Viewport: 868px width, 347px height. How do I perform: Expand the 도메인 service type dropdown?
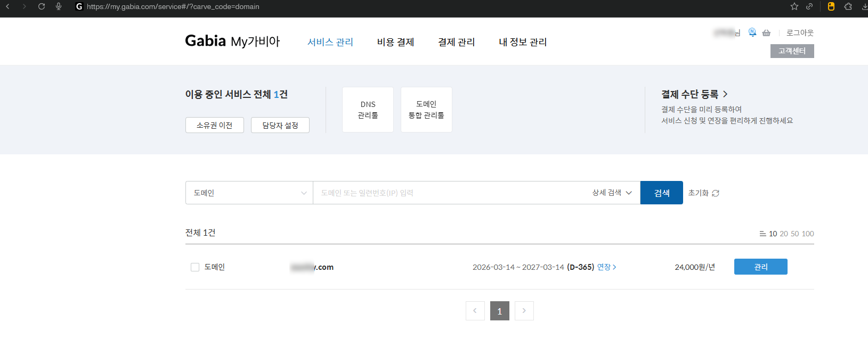point(249,193)
